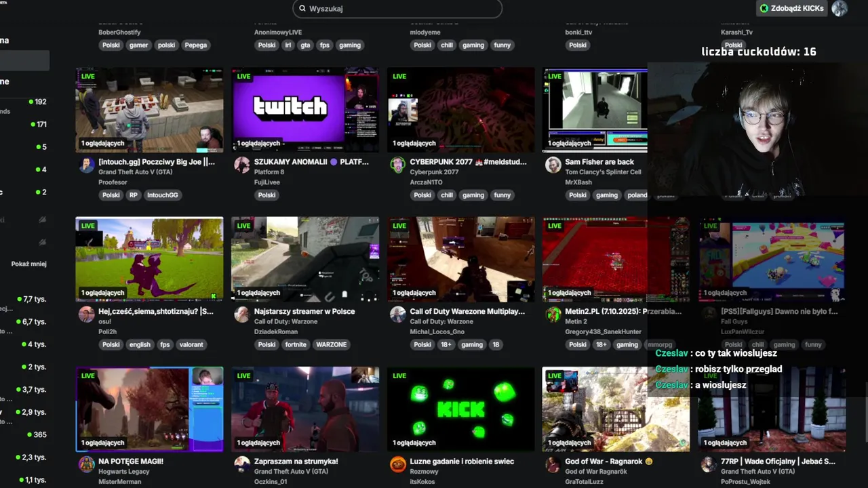Open the Hogwarts Legacy category link
The width and height of the screenshot is (868, 488).
124,471
